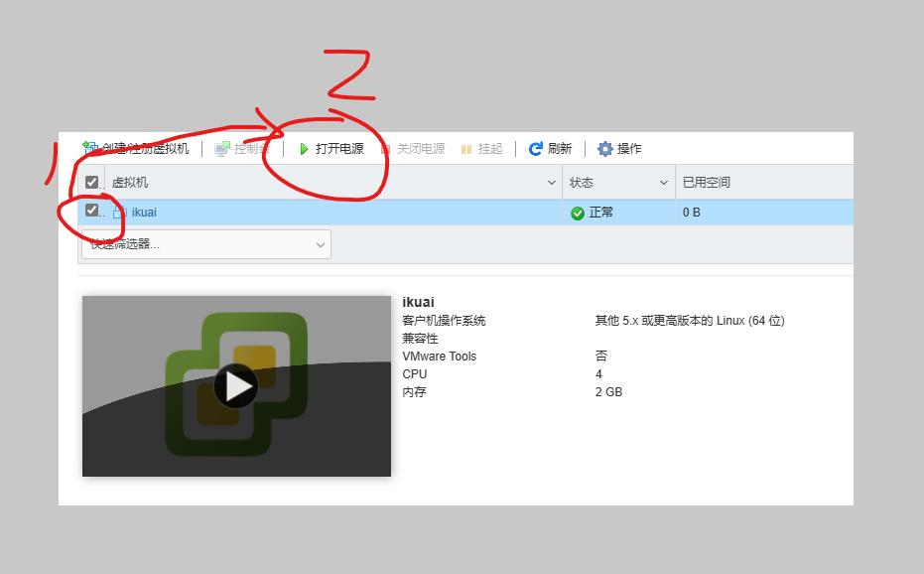Open the 快速筛选器 dropdown

pyautogui.click(x=320, y=244)
